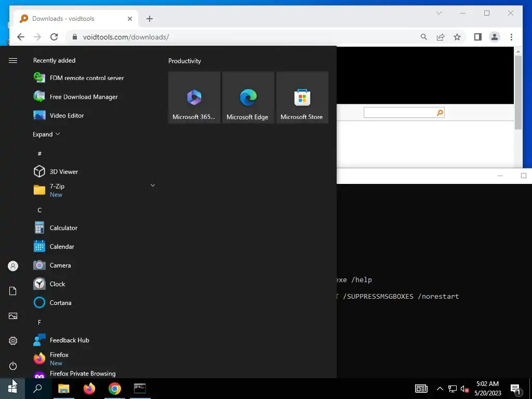Viewport: 532px width, 399px height.
Task: View site information padlock icon
Action: click(75, 37)
